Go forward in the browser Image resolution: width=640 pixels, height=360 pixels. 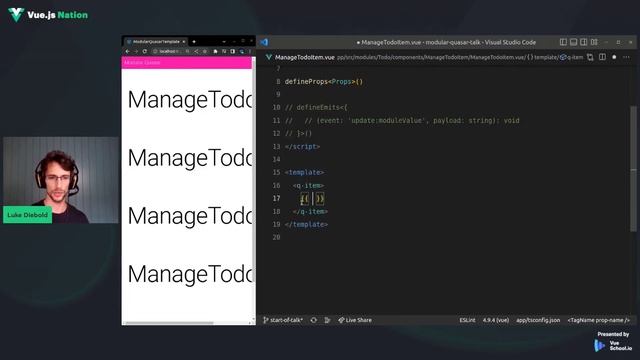coord(136,51)
